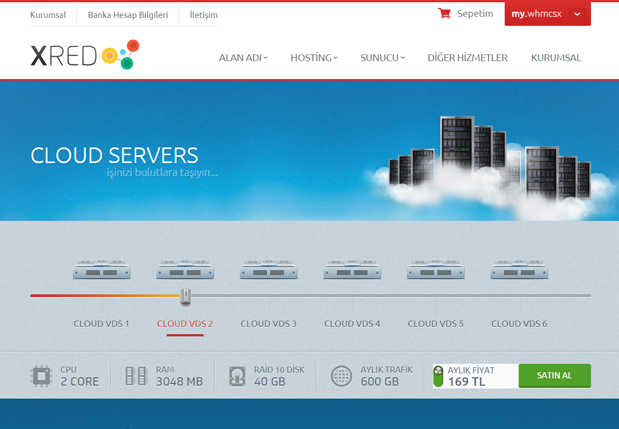619x429 pixels.
Task: Open the Sepetim cart link text
Action: click(475, 14)
